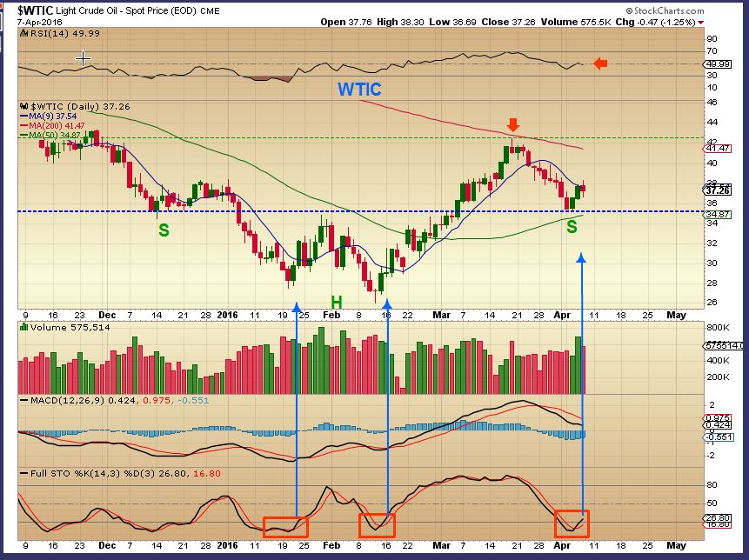Click the $WTIC ticker symbol in the title
The width and height of the screenshot is (749, 560).
coord(36,10)
